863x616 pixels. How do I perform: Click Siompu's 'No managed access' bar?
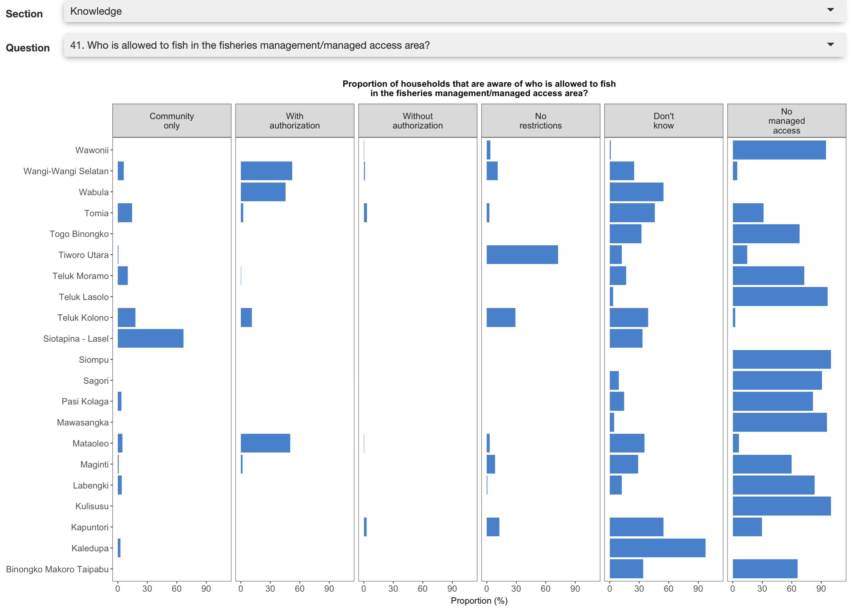pos(782,359)
